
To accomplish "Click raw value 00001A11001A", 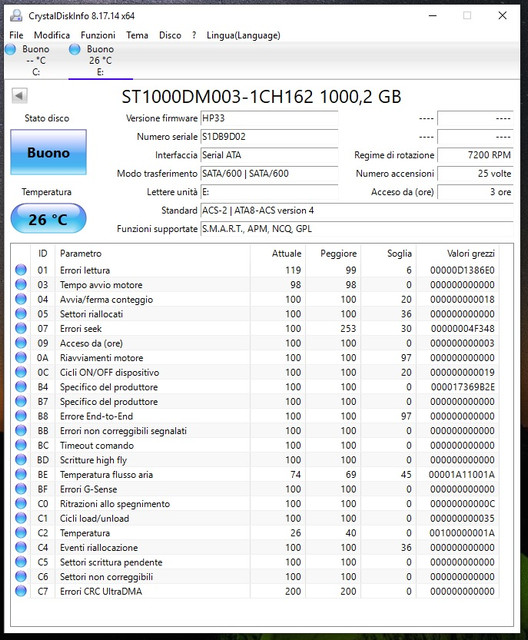I will [461, 475].
